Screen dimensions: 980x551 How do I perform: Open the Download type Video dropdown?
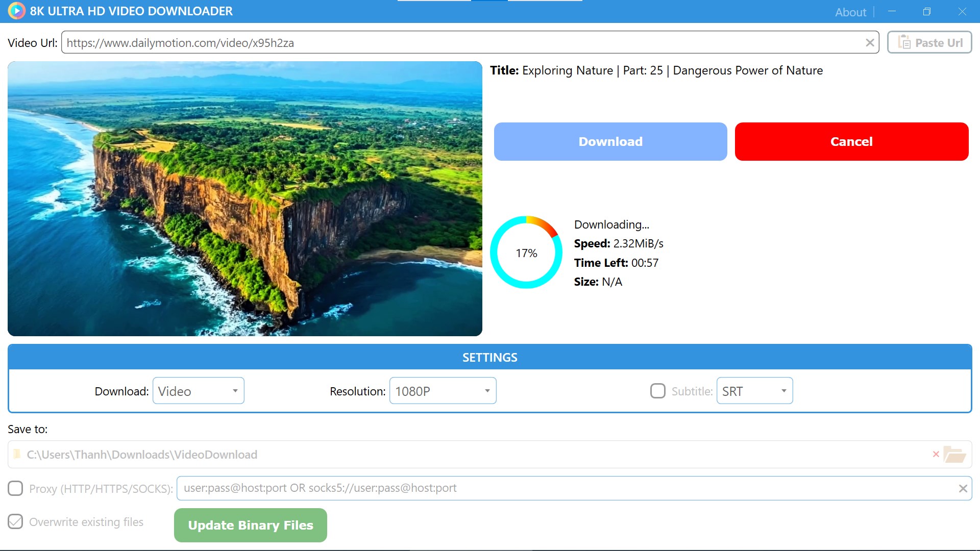click(x=198, y=391)
